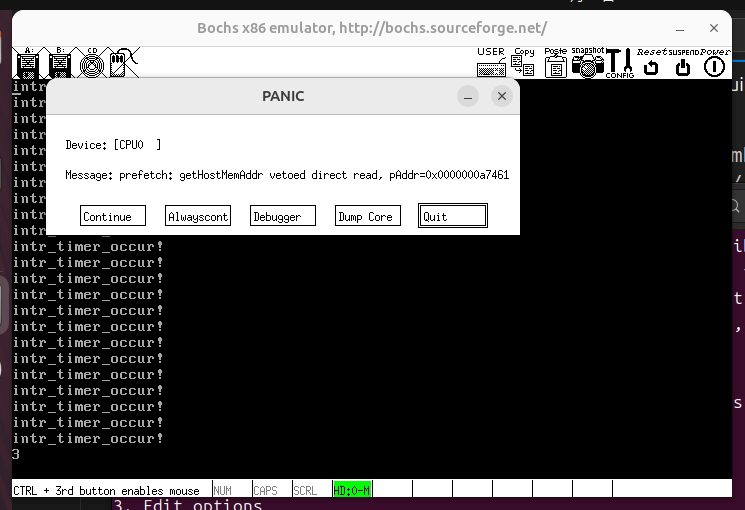
Task: Click Continue in the PANIC dialog
Action: pos(113,216)
